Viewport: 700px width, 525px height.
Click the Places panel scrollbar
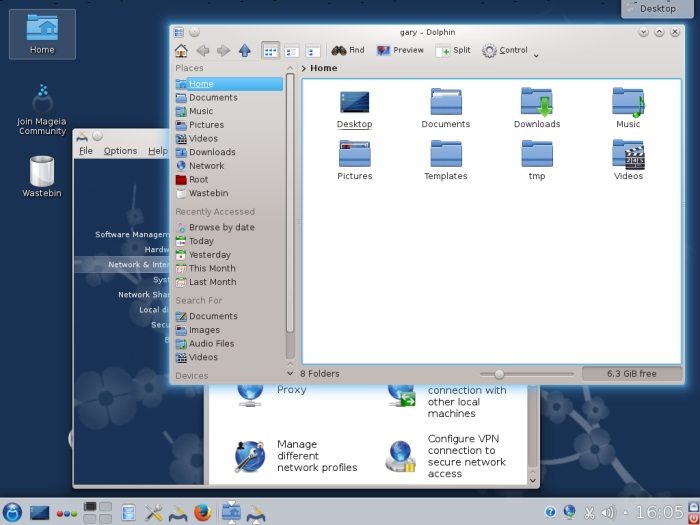tap(290, 203)
